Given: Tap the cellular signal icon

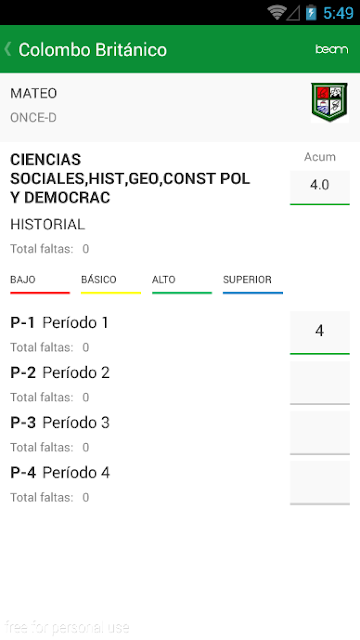Looking at the screenshot, I should pyautogui.click(x=293, y=13).
